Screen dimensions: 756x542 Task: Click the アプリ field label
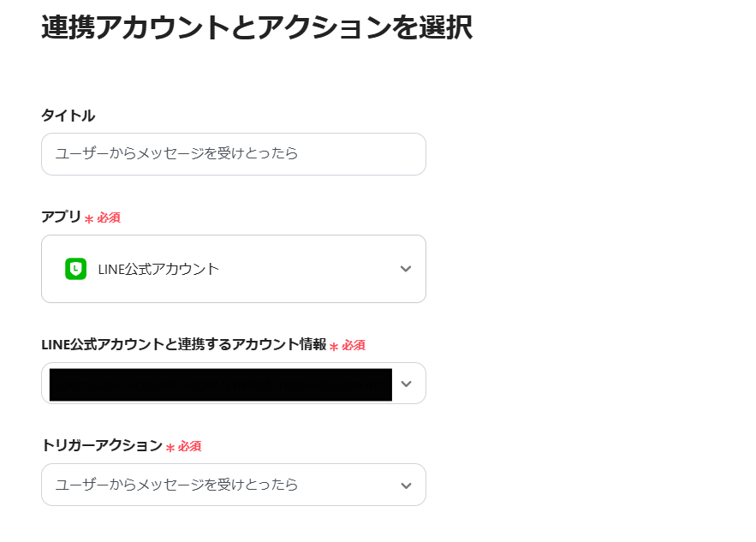(x=61, y=217)
